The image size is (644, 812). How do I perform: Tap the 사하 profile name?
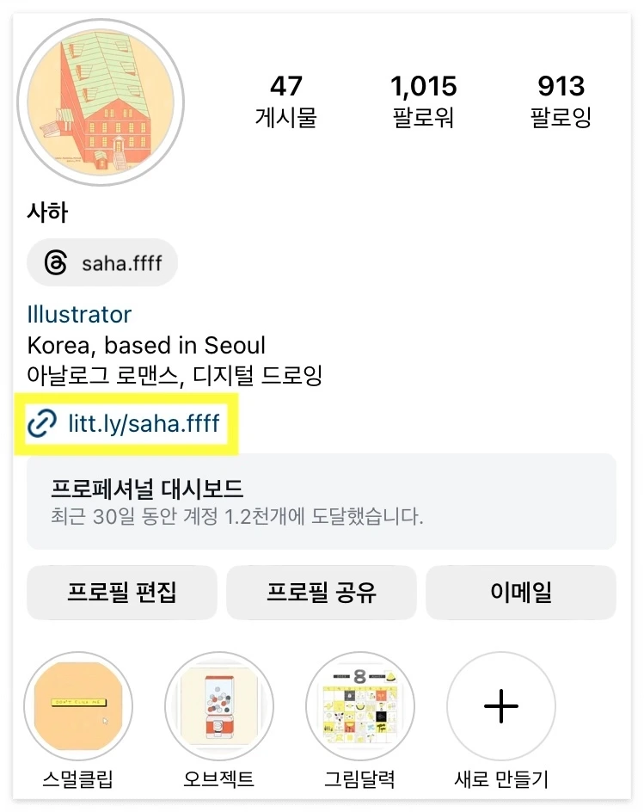point(47,212)
